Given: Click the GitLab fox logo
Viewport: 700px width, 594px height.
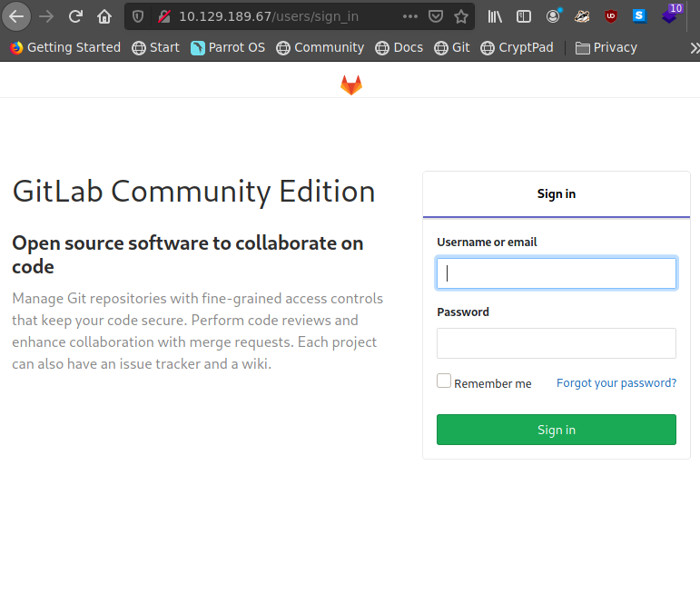Looking at the screenshot, I should (351, 84).
